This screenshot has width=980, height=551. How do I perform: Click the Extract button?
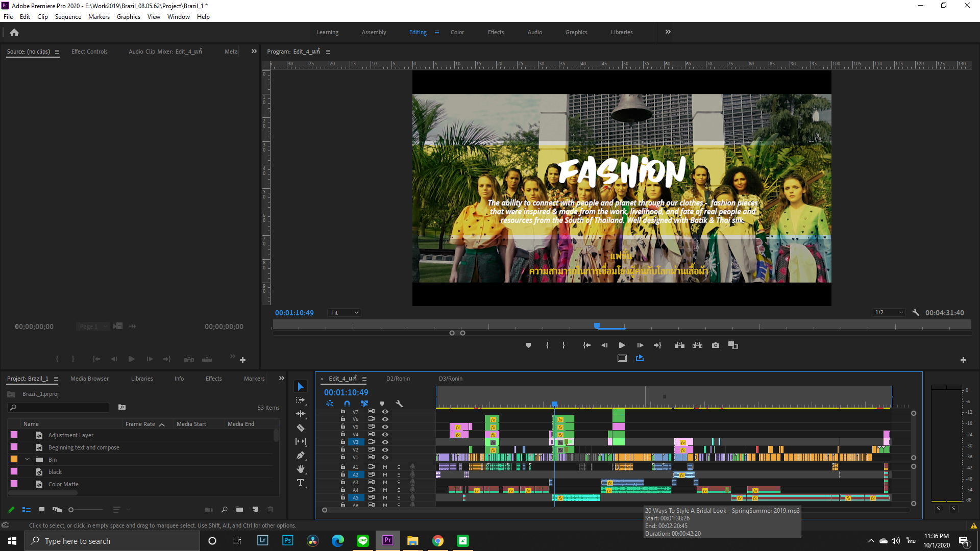tap(697, 345)
